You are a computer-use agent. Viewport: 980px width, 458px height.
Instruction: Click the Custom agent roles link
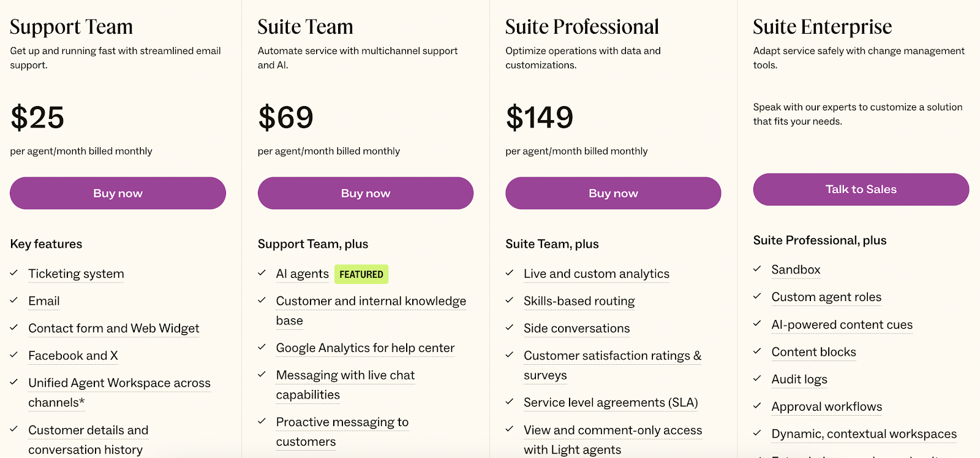826,297
